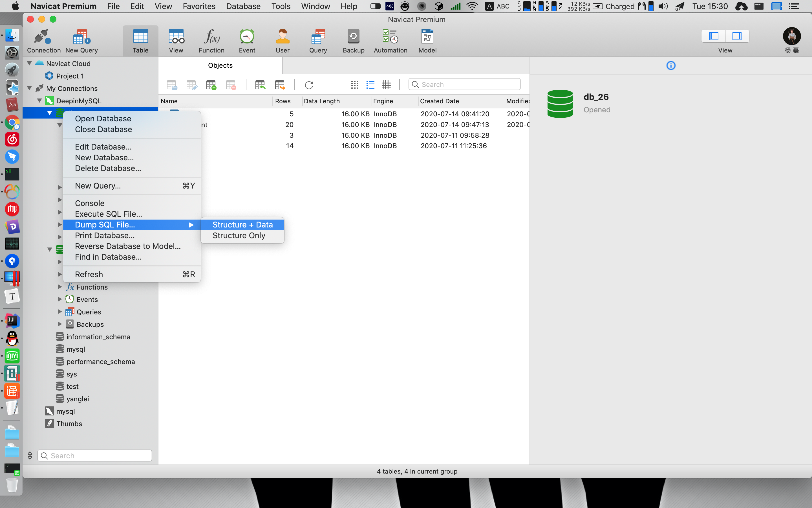Click the Import Wizard icon
This screenshot has height=508, width=812.
pos(260,85)
